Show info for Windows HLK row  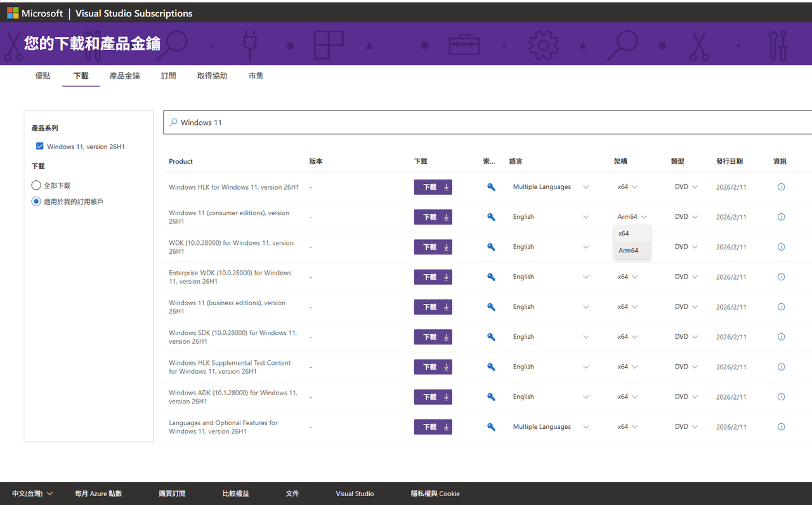(781, 187)
